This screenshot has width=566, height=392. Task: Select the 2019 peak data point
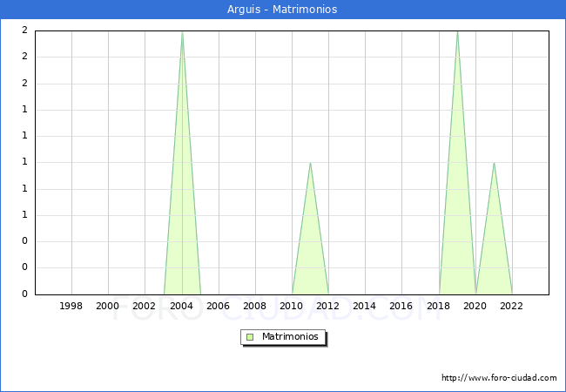point(457,32)
